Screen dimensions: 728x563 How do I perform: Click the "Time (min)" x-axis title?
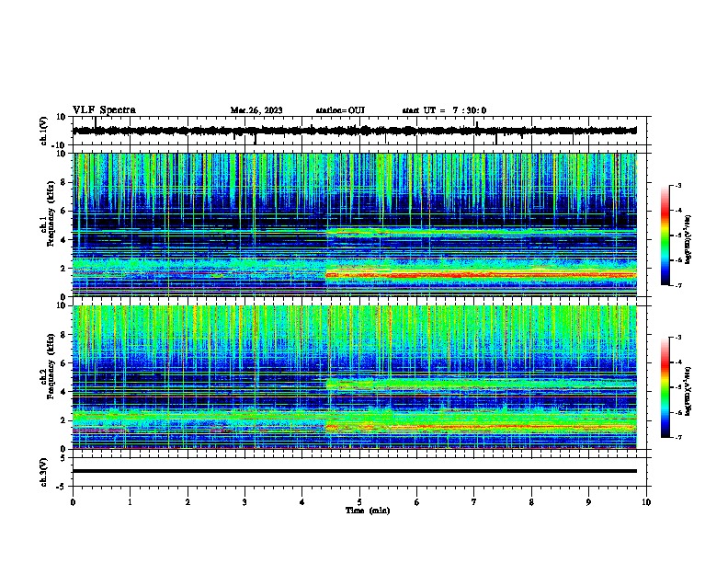click(368, 511)
